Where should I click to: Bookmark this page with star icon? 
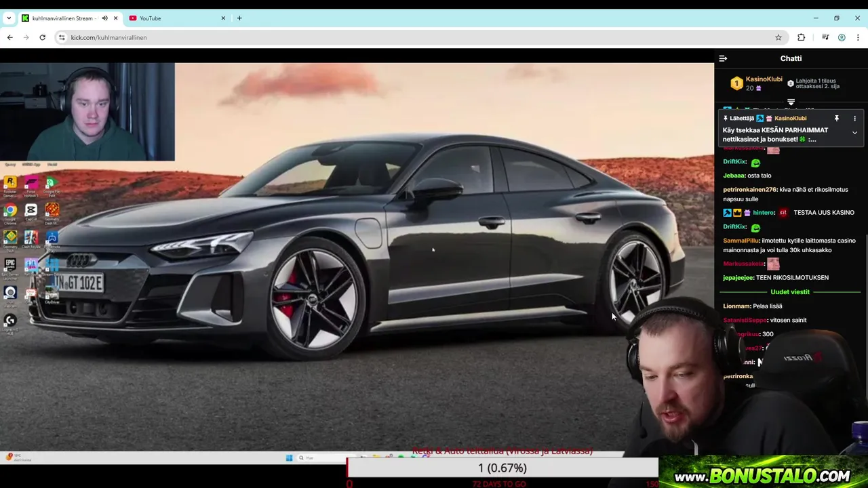click(778, 37)
